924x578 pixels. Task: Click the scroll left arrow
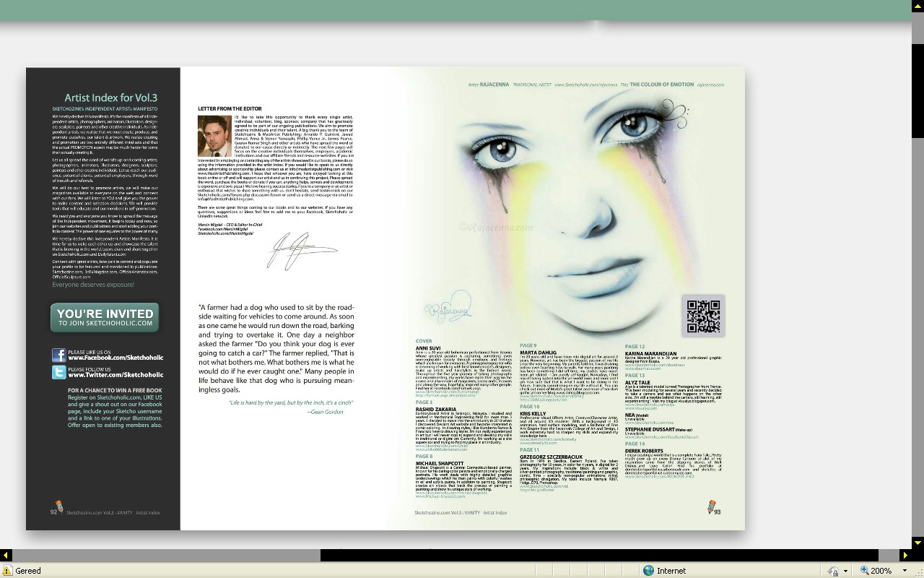pyautogui.click(x=6, y=555)
